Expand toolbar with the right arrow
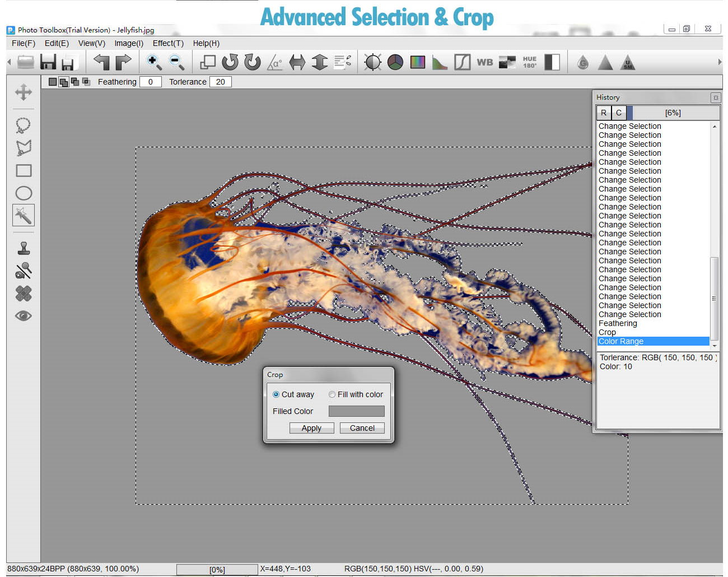Image resolution: width=728 pixels, height=577 pixels. (x=720, y=62)
